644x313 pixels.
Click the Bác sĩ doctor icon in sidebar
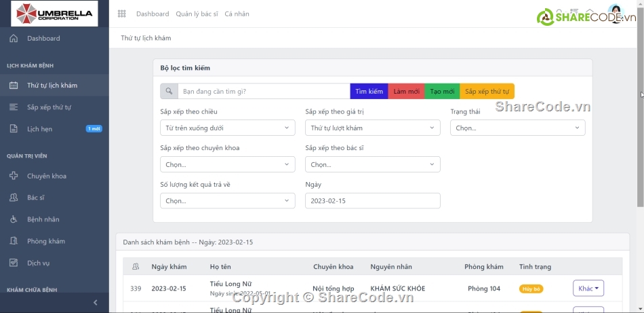14,198
